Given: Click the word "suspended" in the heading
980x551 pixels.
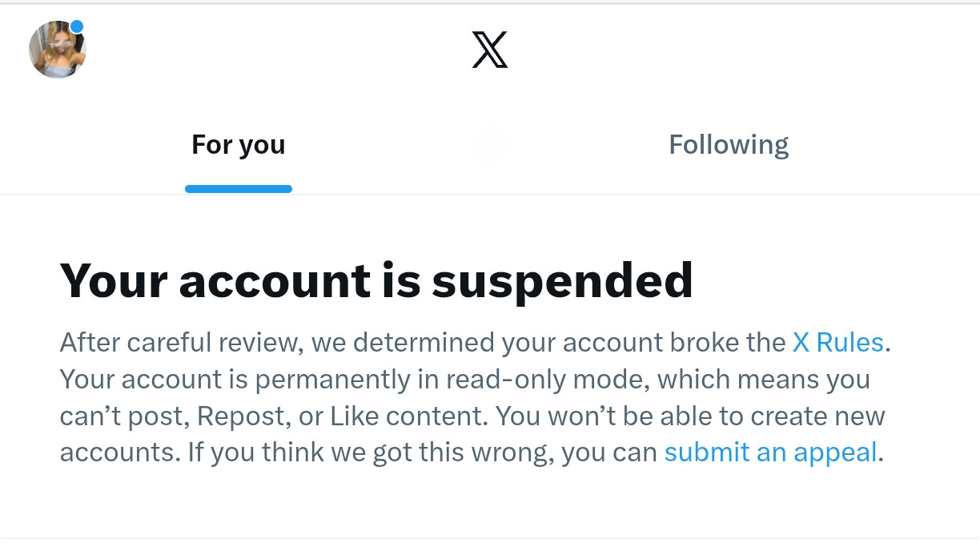Looking at the screenshot, I should click(562, 280).
